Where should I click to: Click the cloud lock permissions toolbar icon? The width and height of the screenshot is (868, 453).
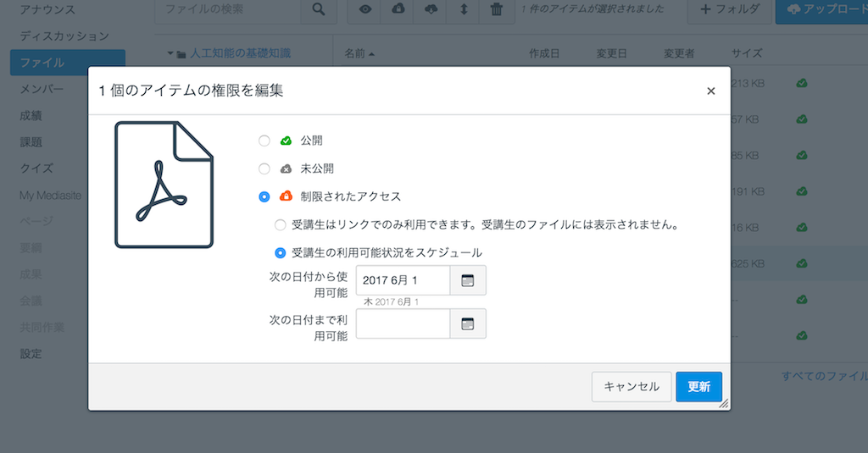(x=398, y=8)
